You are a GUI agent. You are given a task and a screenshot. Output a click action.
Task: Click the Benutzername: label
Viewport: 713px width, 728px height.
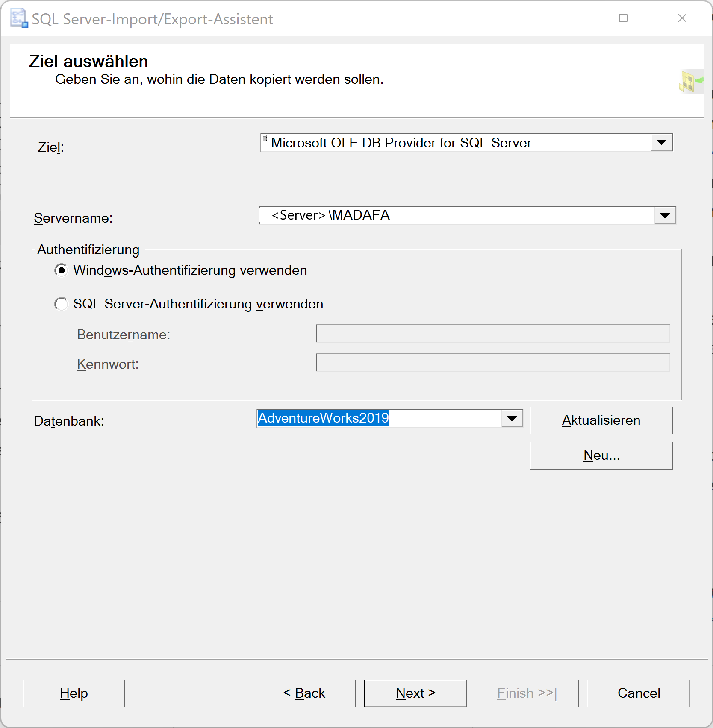click(x=124, y=335)
